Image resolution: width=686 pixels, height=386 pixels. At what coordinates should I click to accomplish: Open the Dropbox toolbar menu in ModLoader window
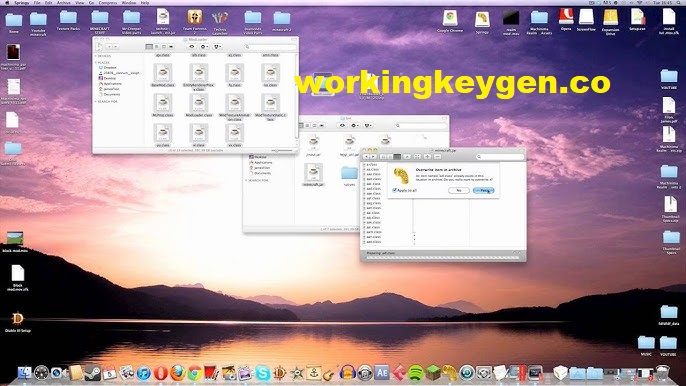pos(217,46)
